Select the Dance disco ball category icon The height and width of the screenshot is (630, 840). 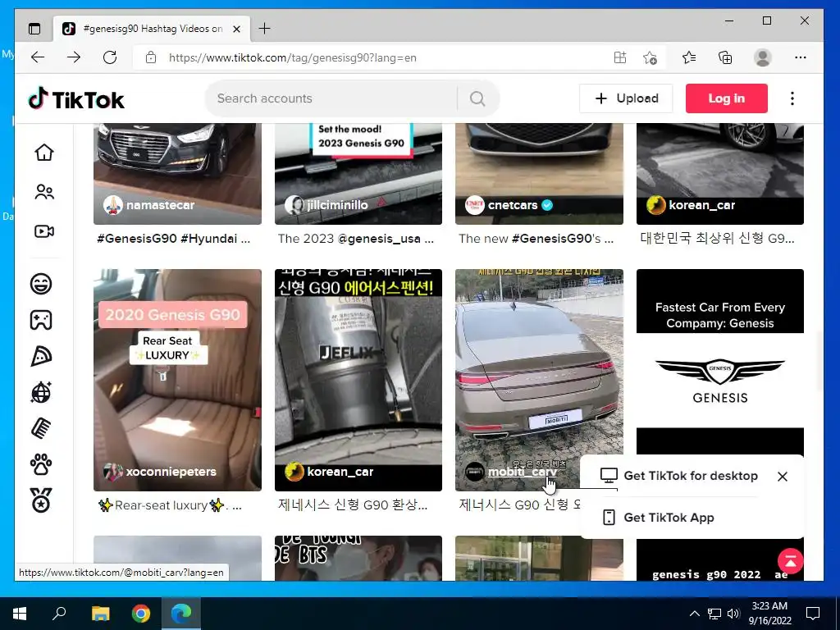click(x=41, y=392)
